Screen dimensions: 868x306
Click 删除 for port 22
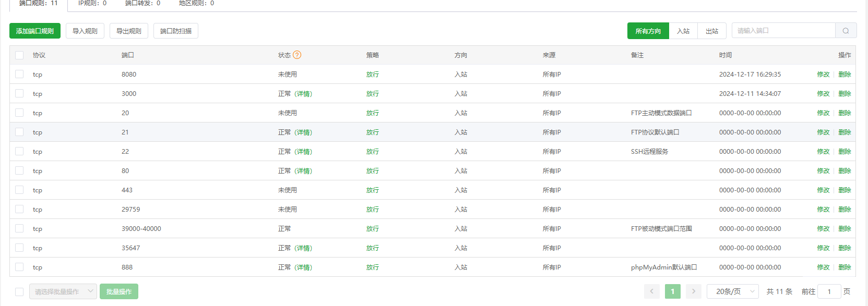(x=845, y=152)
